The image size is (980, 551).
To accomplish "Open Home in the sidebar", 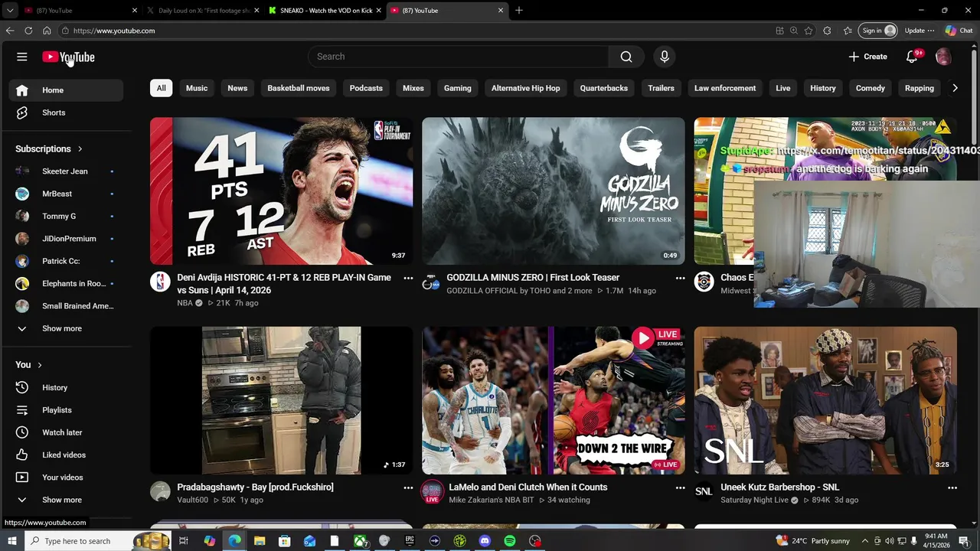I will (66, 90).
